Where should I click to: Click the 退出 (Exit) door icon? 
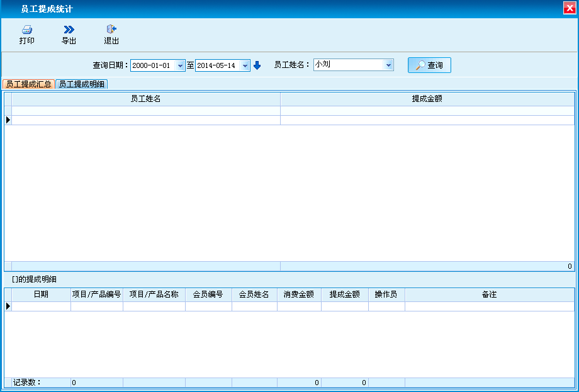coord(111,30)
